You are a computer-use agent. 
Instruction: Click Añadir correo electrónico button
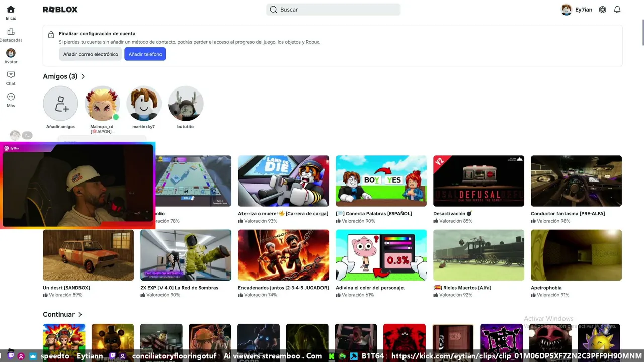point(91,54)
